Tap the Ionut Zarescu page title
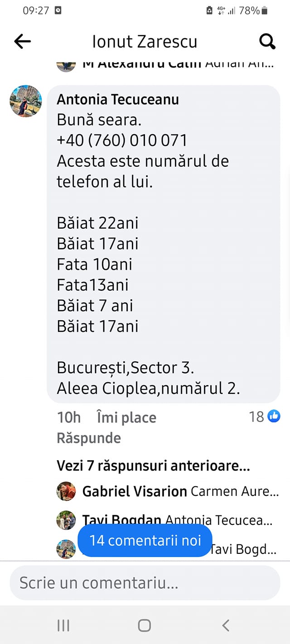 (145, 42)
